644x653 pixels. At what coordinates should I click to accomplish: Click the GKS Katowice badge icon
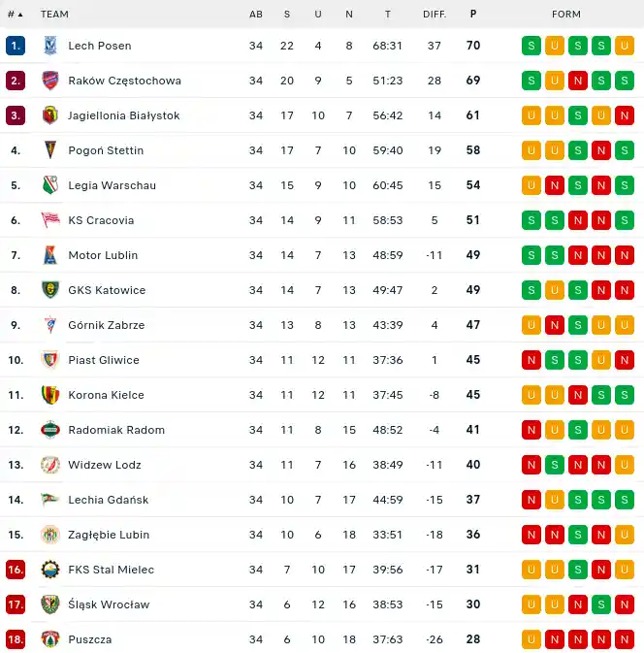[x=50, y=290]
